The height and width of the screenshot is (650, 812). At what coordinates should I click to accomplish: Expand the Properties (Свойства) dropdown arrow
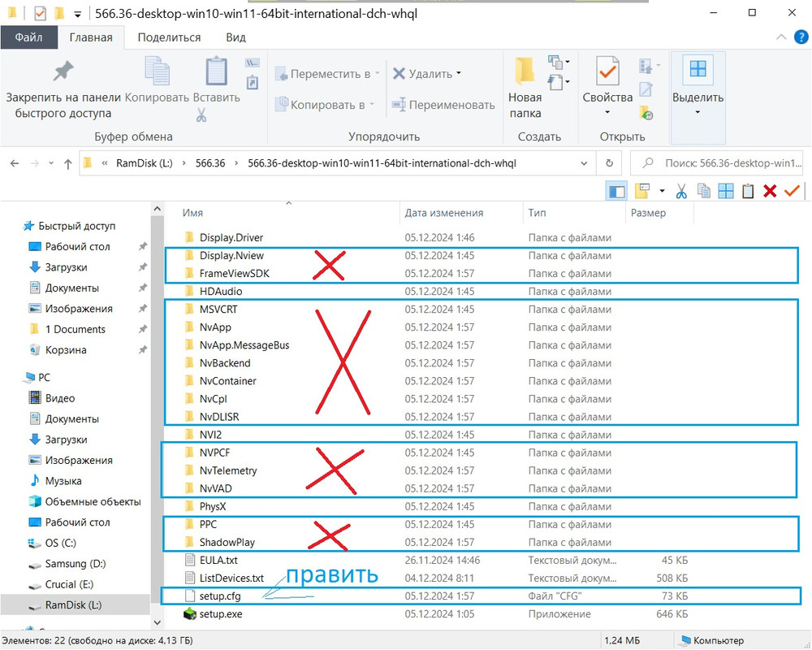point(607,112)
